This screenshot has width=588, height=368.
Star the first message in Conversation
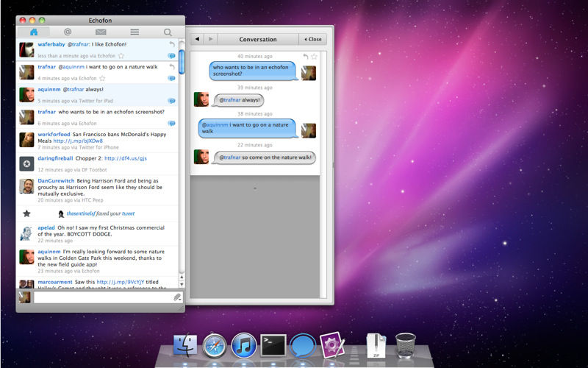pos(315,57)
